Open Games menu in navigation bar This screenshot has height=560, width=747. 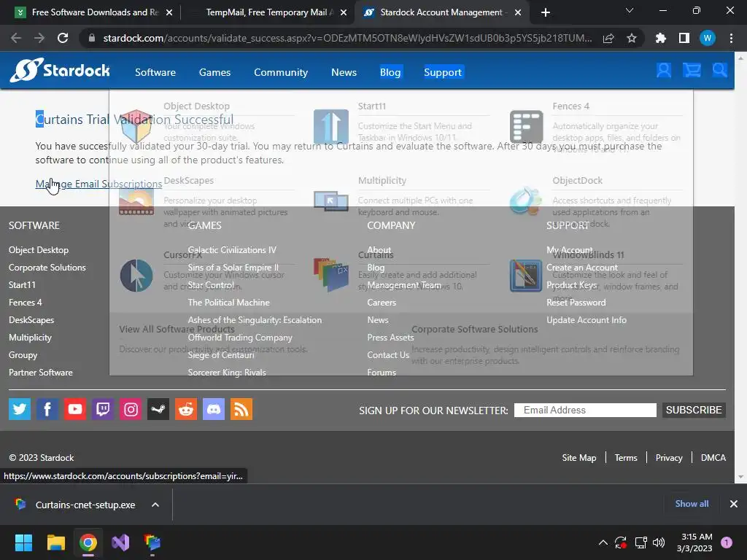point(215,72)
